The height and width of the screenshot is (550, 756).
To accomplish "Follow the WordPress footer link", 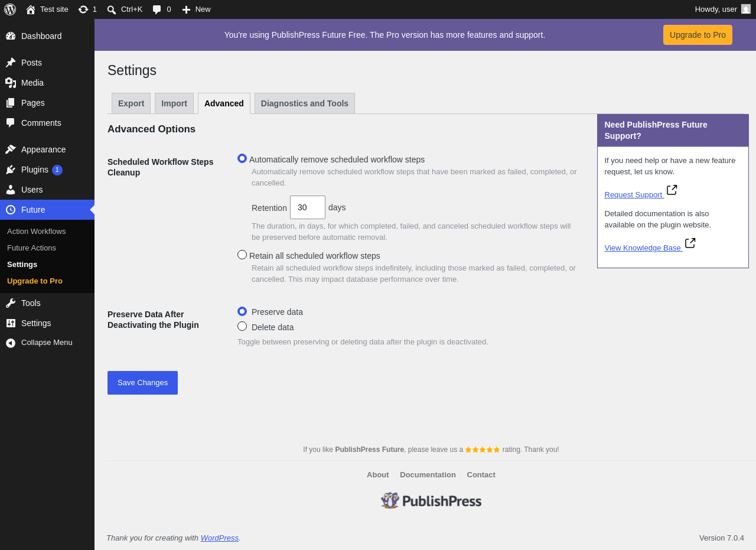I will [220, 538].
